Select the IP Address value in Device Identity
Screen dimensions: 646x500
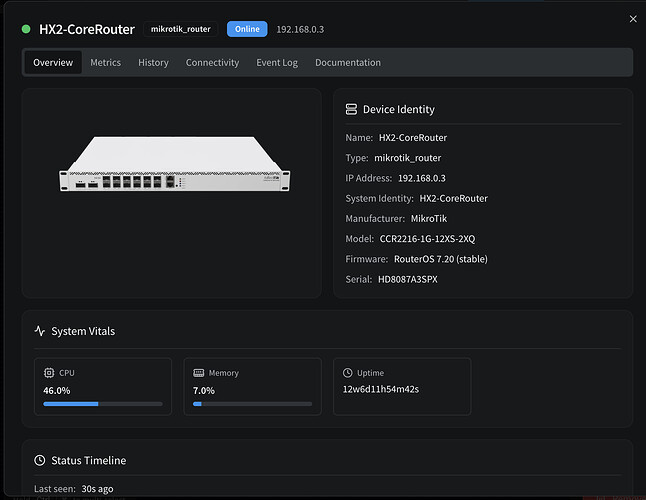(422, 178)
